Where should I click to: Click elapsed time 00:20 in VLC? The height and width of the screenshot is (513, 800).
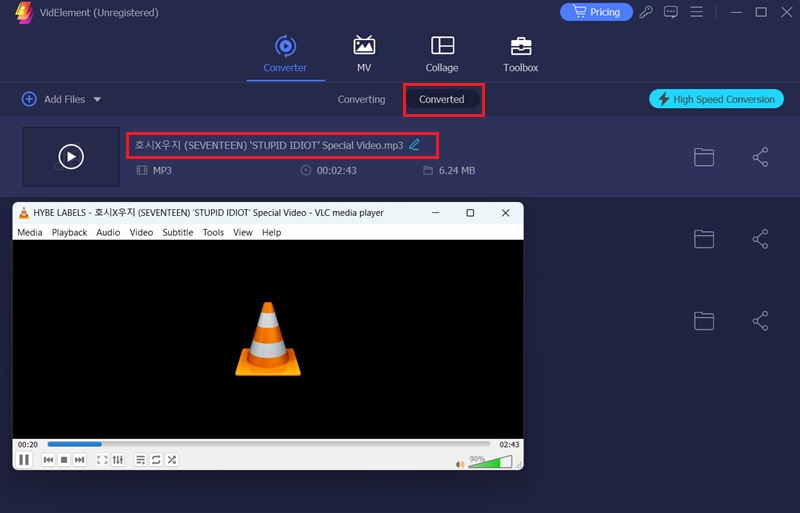(28, 445)
